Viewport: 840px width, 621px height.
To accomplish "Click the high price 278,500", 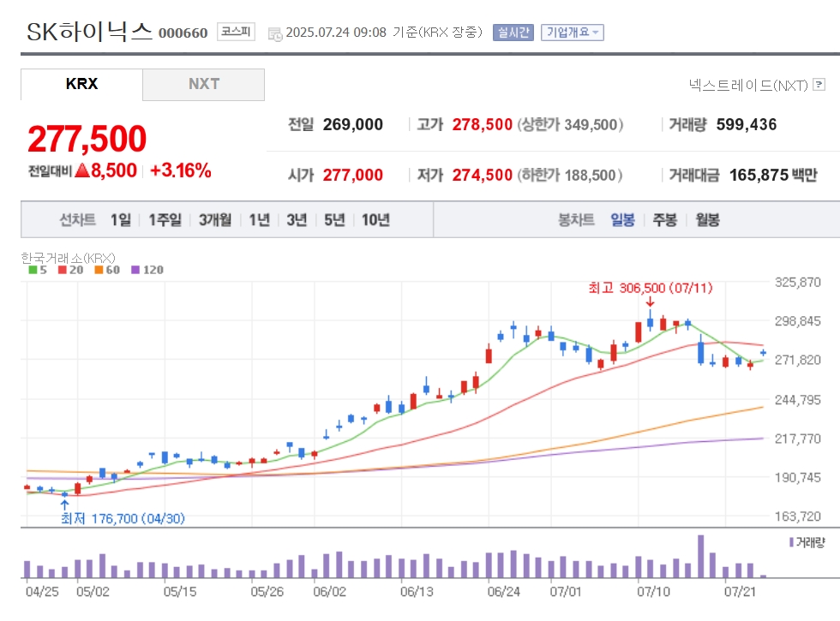I will (482, 125).
